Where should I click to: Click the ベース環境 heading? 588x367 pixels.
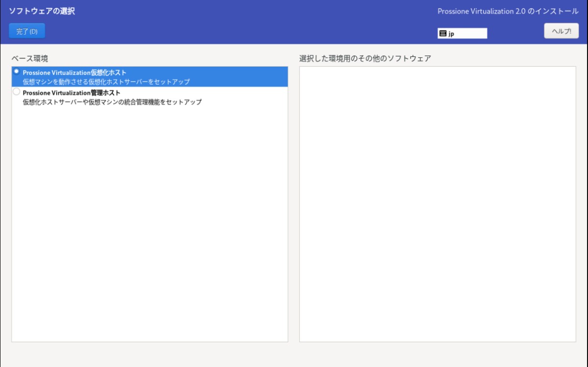click(30, 58)
